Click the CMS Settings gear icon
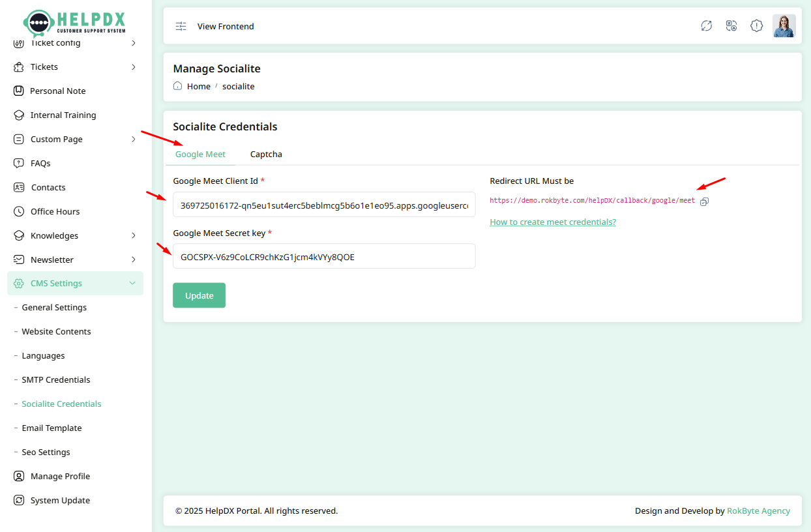This screenshot has width=811, height=532. (18, 284)
